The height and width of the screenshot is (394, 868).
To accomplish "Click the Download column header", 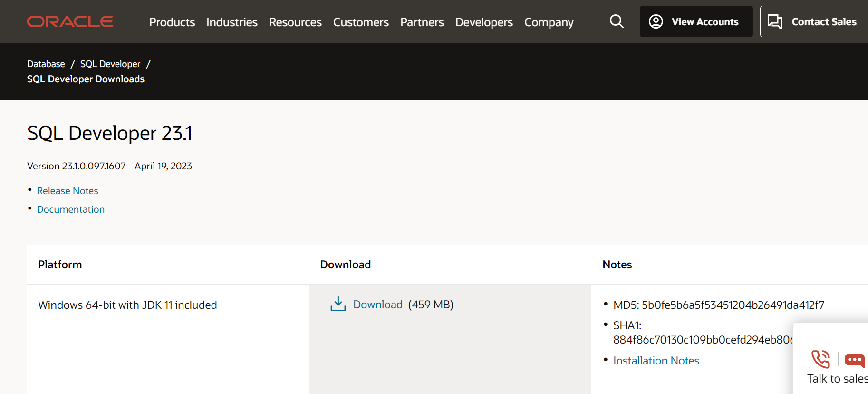I will click(x=346, y=265).
